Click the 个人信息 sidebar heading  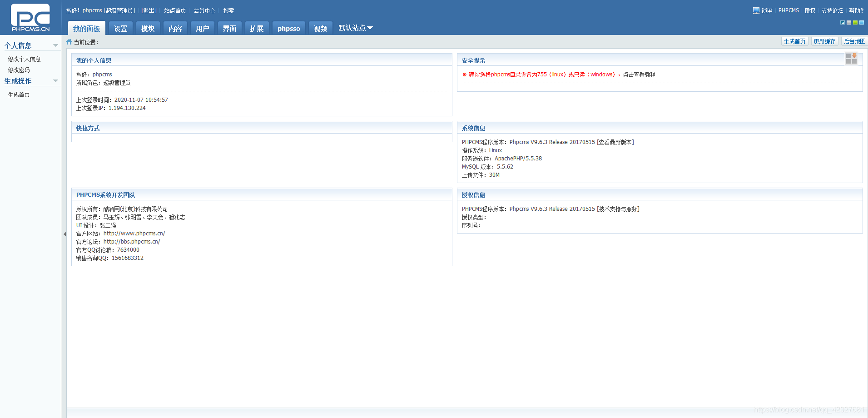(x=18, y=45)
